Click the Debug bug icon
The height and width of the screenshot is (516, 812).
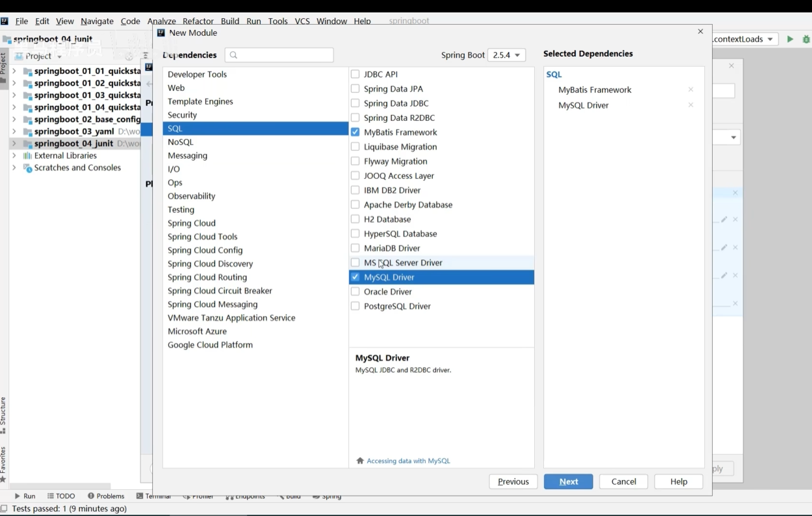click(806, 39)
